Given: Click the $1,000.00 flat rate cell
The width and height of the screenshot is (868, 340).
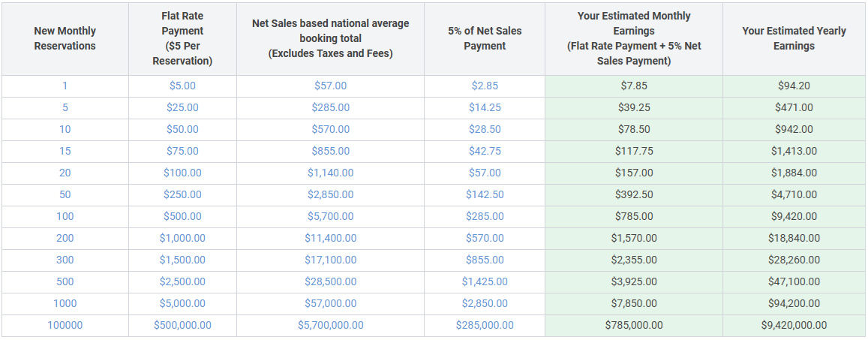Looking at the screenshot, I should tap(182, 238).
